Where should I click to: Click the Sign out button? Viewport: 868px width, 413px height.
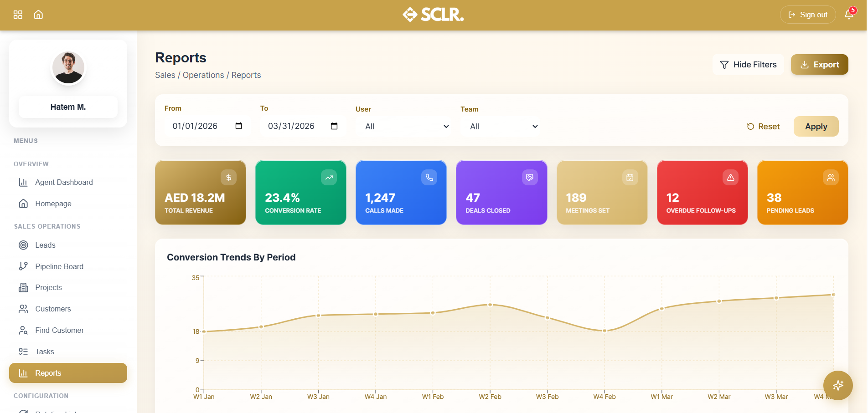808,15
